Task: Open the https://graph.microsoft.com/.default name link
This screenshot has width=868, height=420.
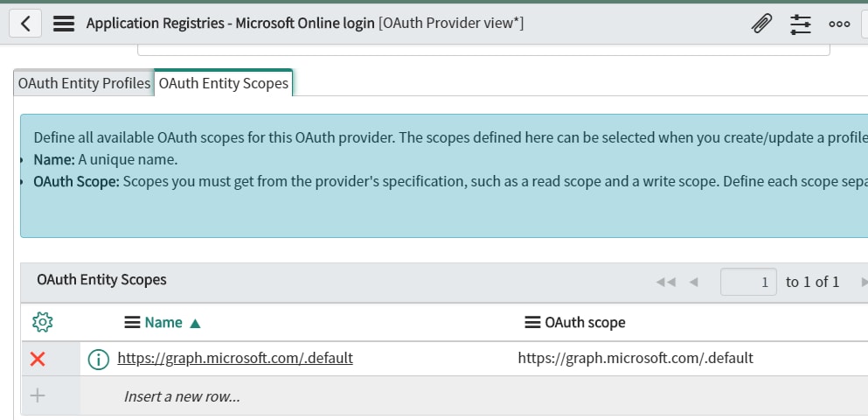Action: [235, 358]
